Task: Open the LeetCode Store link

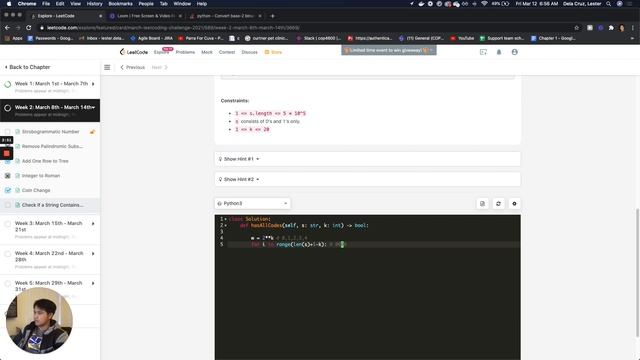Action: point(273,52)
